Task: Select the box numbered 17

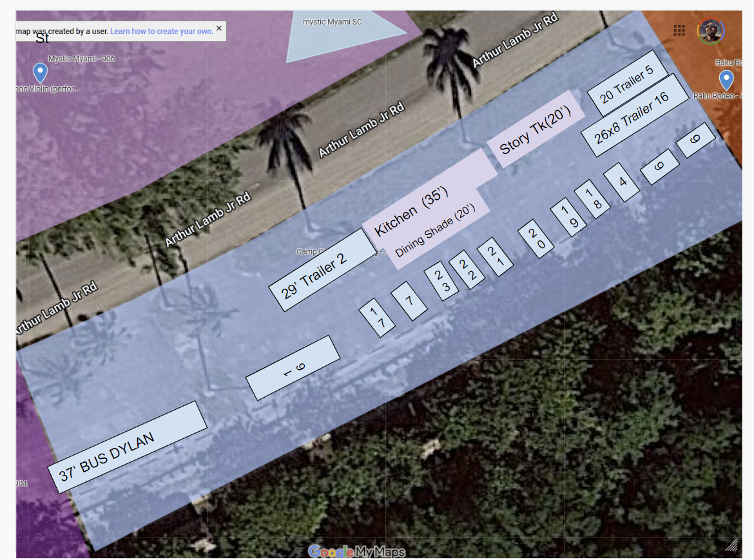Action: coord(378,318)
